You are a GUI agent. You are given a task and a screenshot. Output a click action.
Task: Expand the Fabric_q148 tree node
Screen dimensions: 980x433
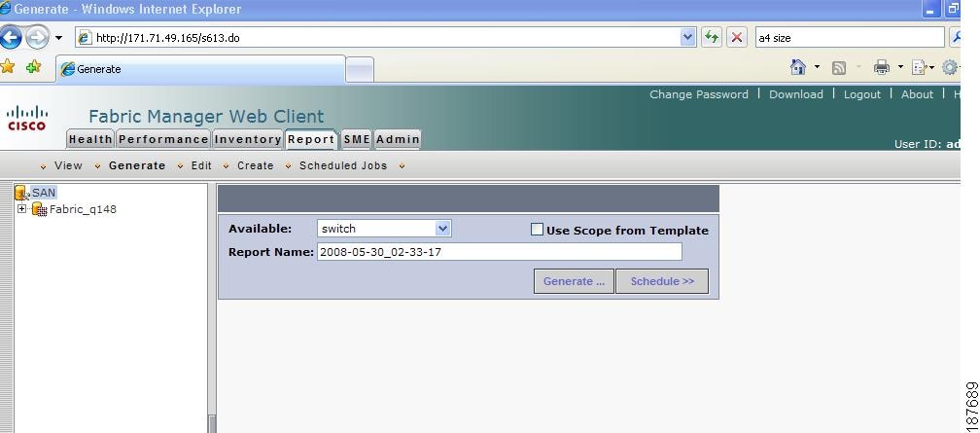click(21, 209)
